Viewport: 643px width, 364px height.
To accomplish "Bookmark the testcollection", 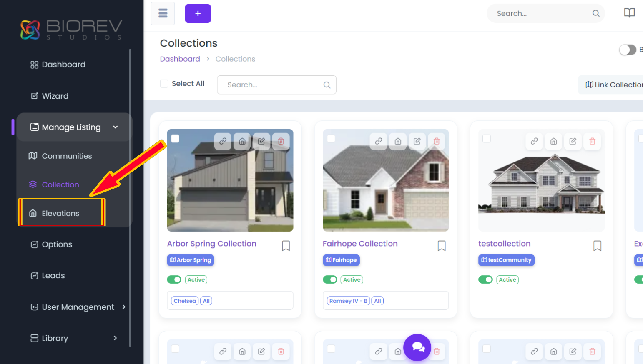I will pyautogui.click(x=597, y=246).
